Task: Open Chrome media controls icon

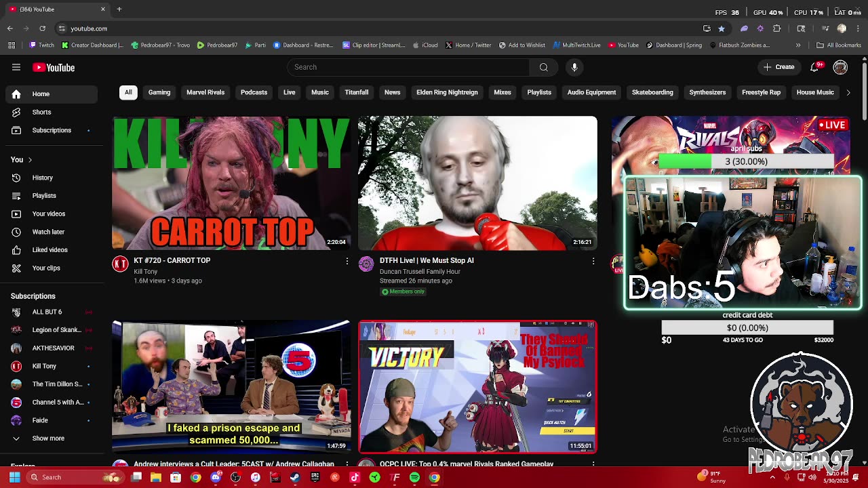Action: [x=825, y=28]
